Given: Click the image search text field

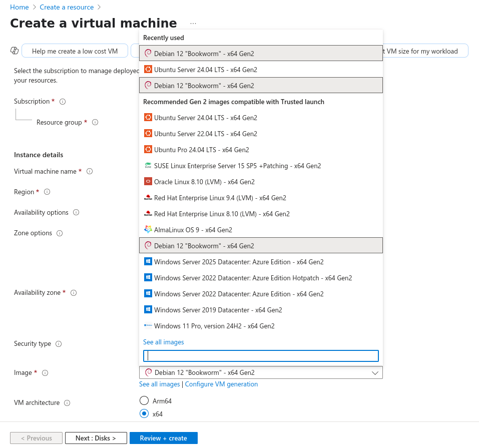Looking at the screenshot, I should 261,356.
